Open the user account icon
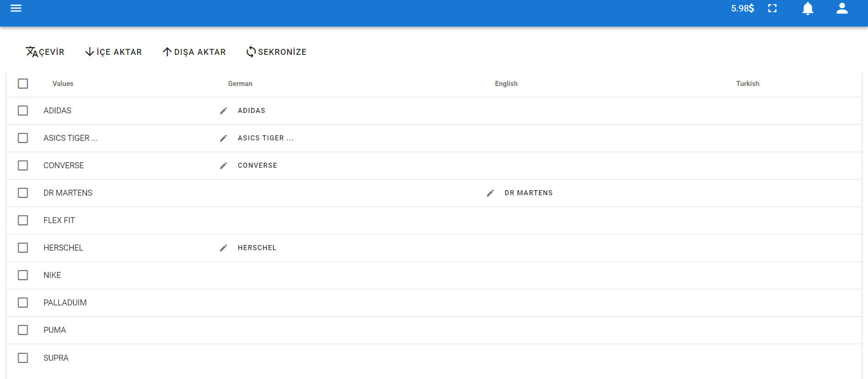This screenshot has height=379, width=868. pos(842,8)
